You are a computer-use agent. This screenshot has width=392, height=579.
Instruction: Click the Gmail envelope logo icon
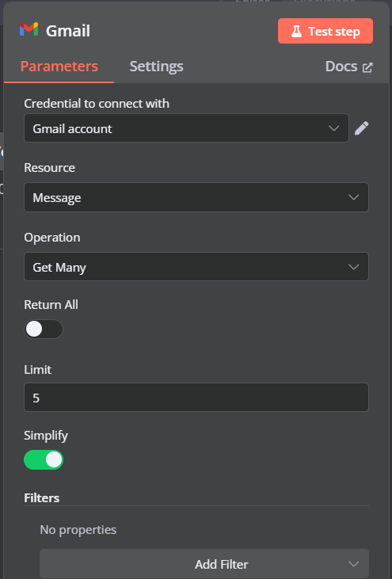point(29,29)
